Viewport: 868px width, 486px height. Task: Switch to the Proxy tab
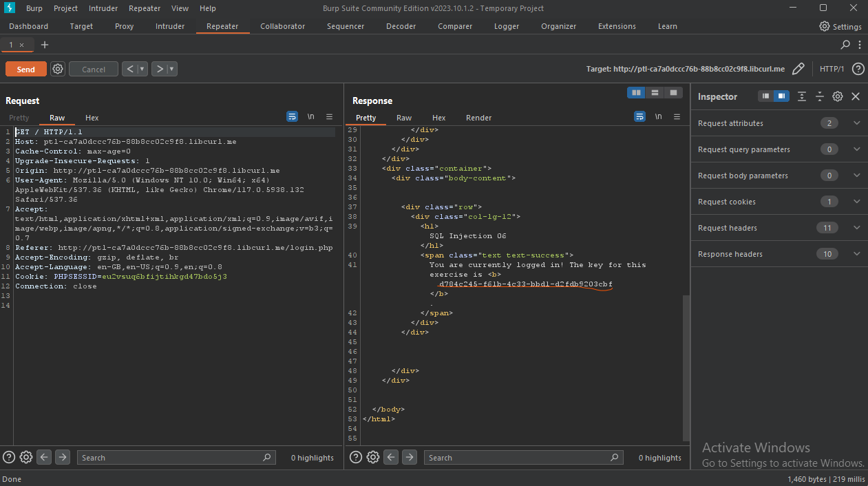(125, 26)
